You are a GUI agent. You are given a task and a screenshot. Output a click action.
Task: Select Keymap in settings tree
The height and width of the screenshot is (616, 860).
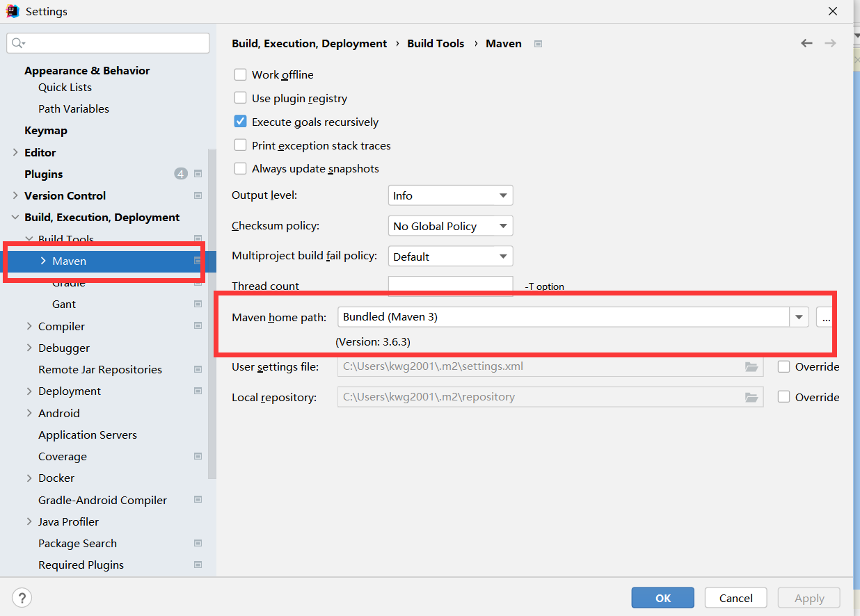click(x=46, y=130)
